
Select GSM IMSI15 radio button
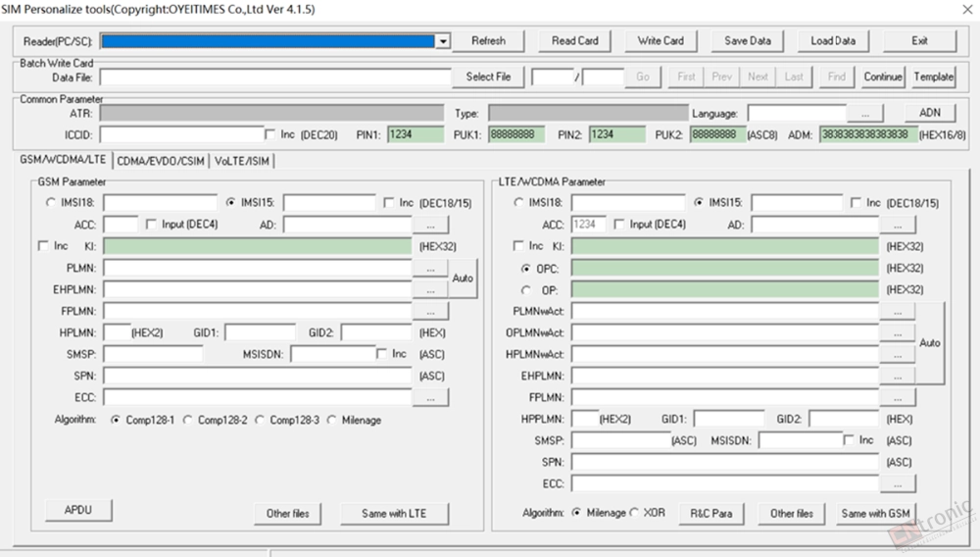(230, 203)
